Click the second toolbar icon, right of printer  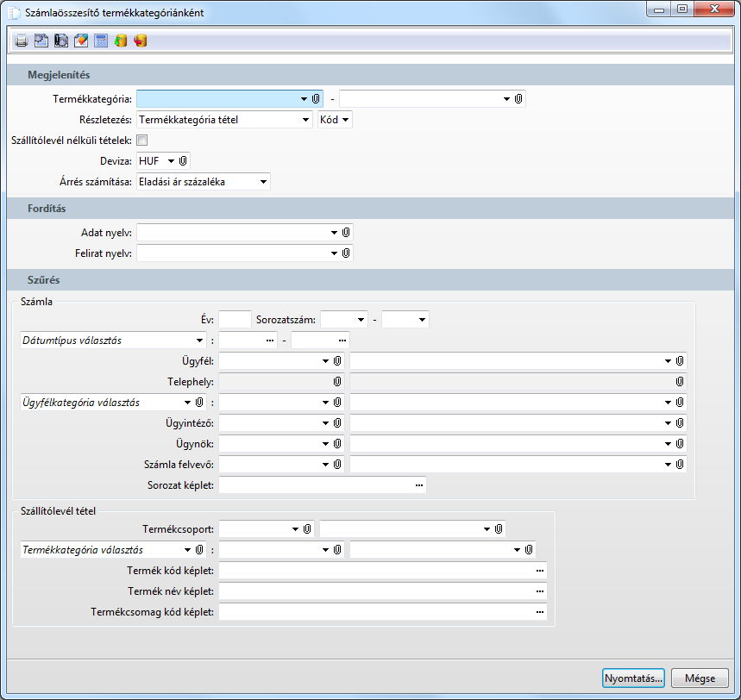[x=41, y=41]
